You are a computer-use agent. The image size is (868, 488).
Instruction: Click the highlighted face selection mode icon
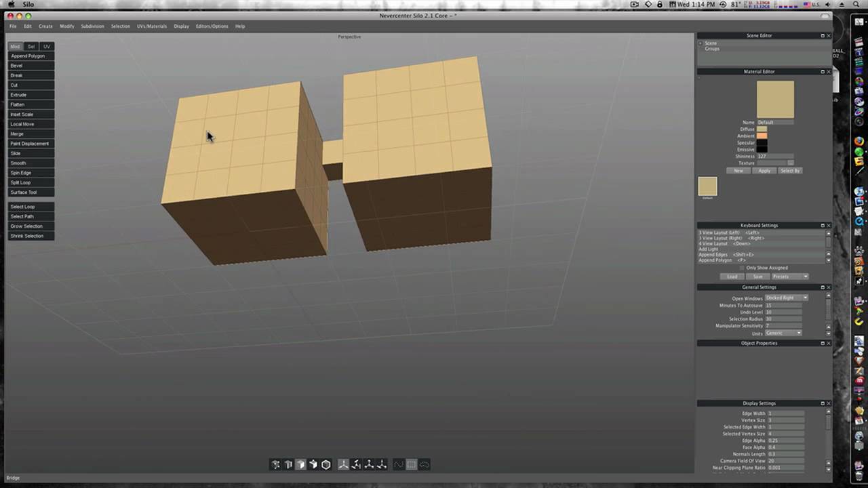pyautogui.click(x=300, y=464)
